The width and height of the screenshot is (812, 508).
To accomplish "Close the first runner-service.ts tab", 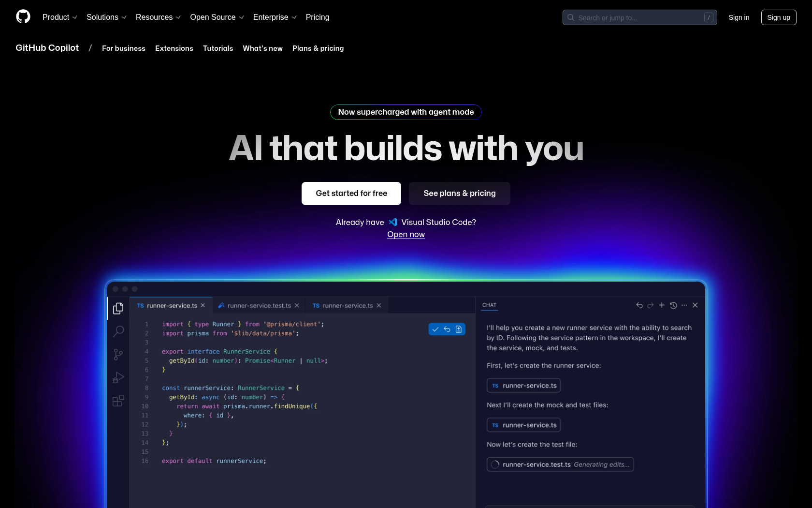I will 203,306.
